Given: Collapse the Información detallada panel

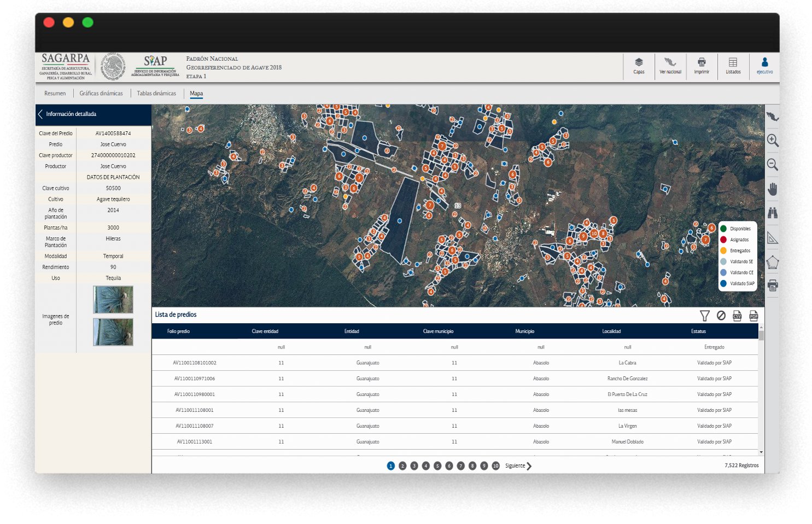Looking at the screenshot, I should [x=40, y=114].
